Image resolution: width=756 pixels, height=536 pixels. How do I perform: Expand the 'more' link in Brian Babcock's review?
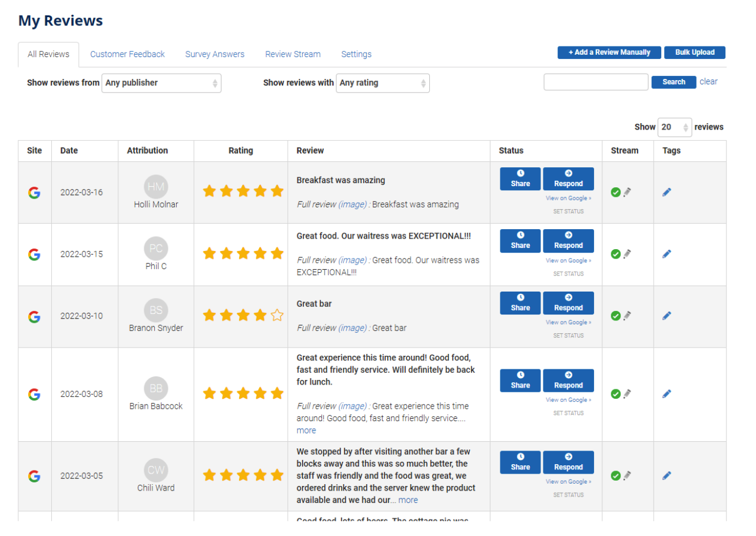coord(306,431)
